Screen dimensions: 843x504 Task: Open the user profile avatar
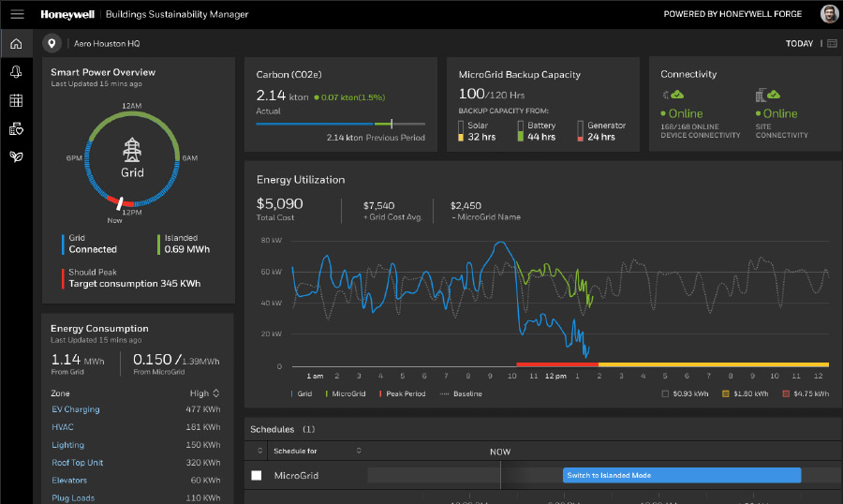(x=829, y=14)
